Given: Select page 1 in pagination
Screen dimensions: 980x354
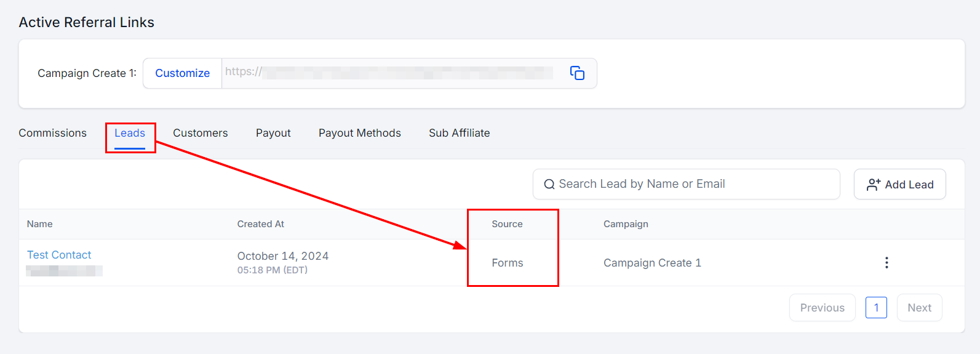Looking at the screenshot, I should tap(876, 308).
